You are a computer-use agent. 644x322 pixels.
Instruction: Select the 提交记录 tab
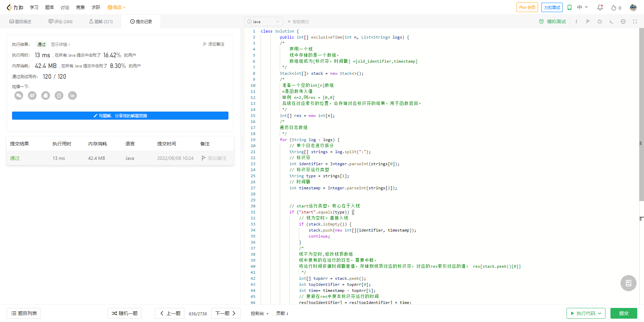pos(141,21)
